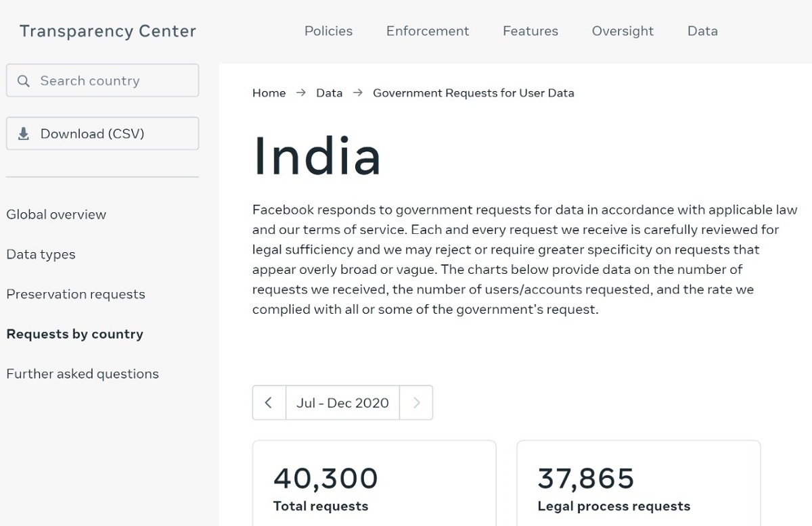Screen dimensions: 812x526
Task: Advance to next reporting period chevron
Action: click(416, 403)
